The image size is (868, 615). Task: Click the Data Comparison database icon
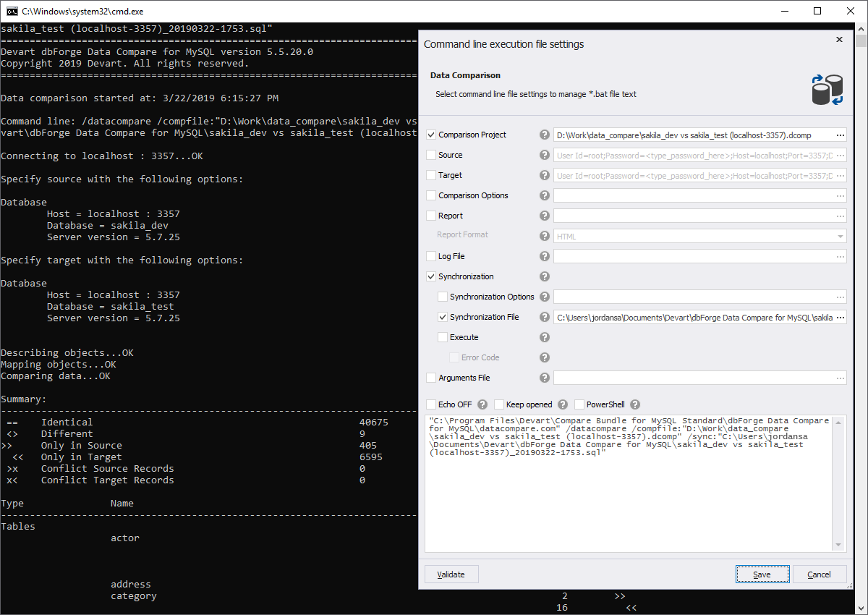[827, 89]
